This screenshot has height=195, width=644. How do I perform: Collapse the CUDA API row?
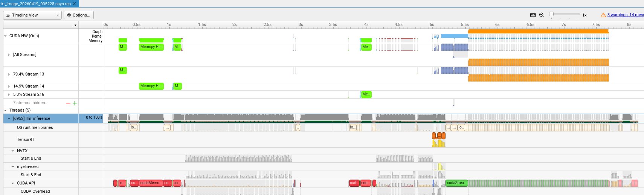[13, 183]
